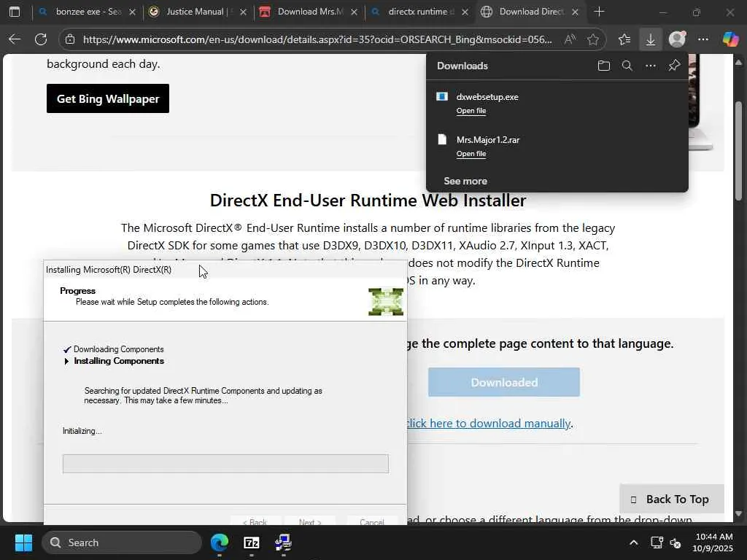Click the DirectX End-User Runtime Web Installer heading
Image resolution: width=747 pixels, height=560 pixels.
(368, 200)
